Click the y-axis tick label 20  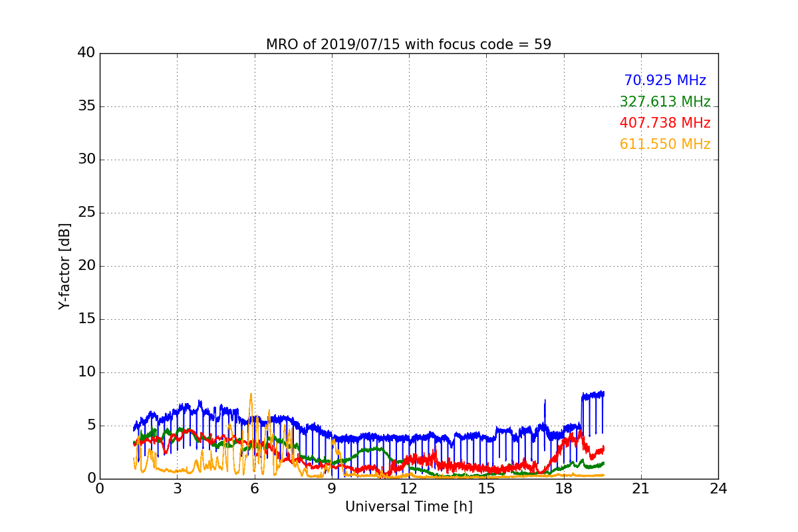tap(86, 266)
